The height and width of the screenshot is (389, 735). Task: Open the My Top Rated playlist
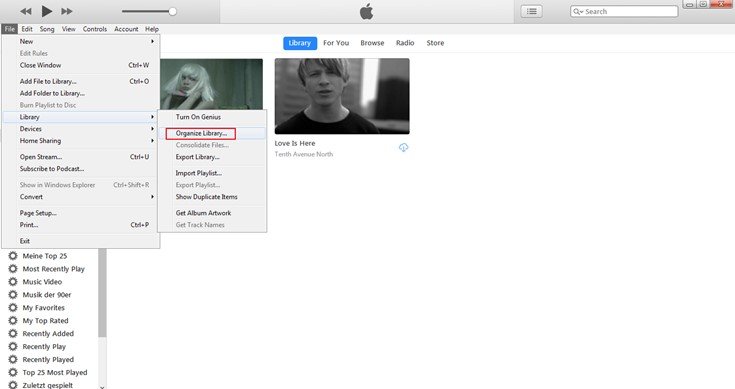tap(45, 321)
